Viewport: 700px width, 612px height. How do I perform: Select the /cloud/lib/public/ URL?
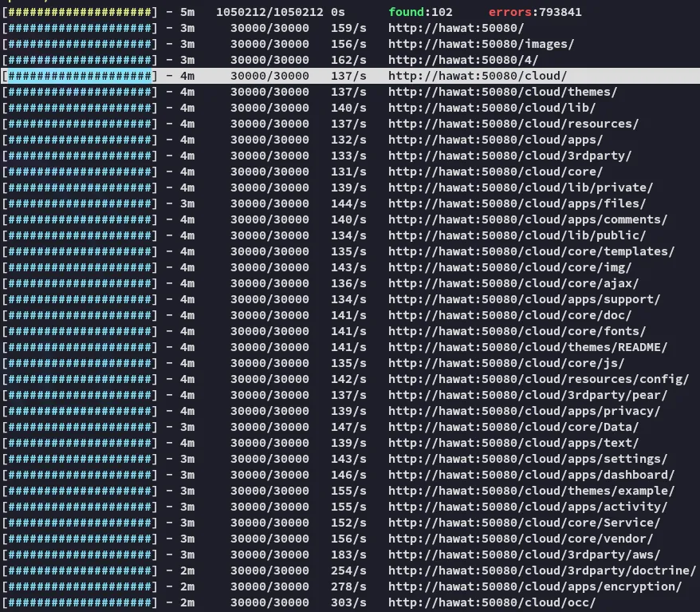[x=517, y=235]
